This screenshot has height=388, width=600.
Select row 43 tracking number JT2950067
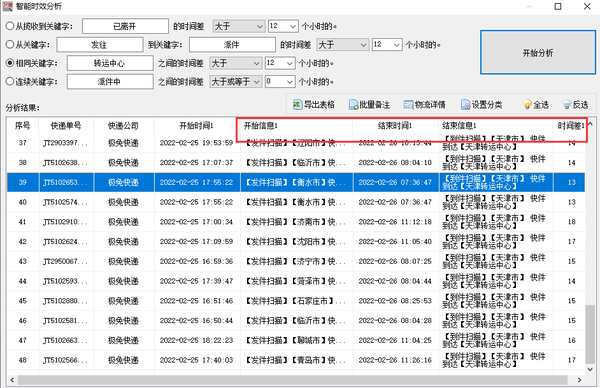pos(65,261)
